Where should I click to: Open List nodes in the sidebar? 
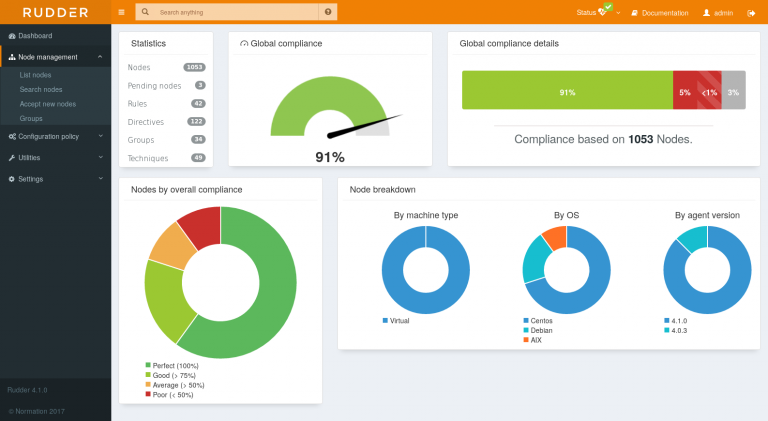coord(35,75)
